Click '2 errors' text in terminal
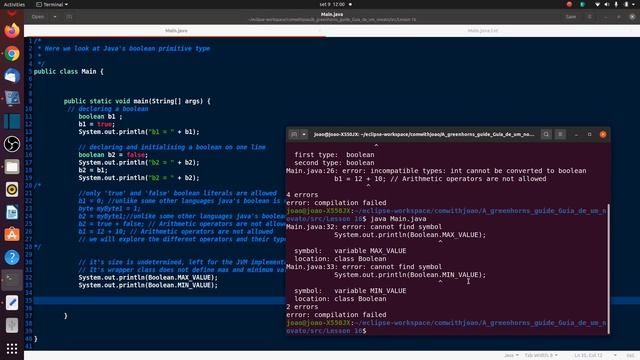Viewport: 640px width, 360px height. click(302, 307)
